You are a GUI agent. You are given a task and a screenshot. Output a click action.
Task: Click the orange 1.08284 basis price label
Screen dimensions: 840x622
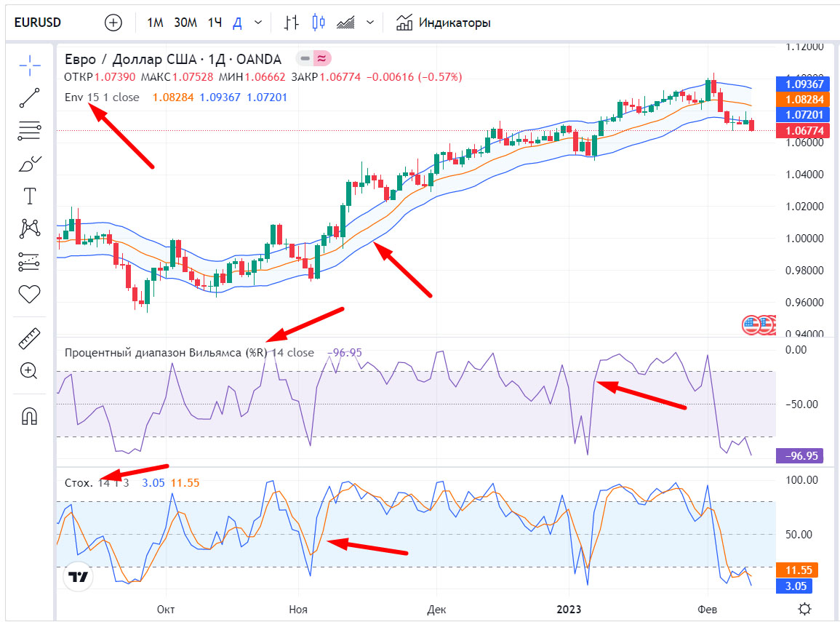802,99
